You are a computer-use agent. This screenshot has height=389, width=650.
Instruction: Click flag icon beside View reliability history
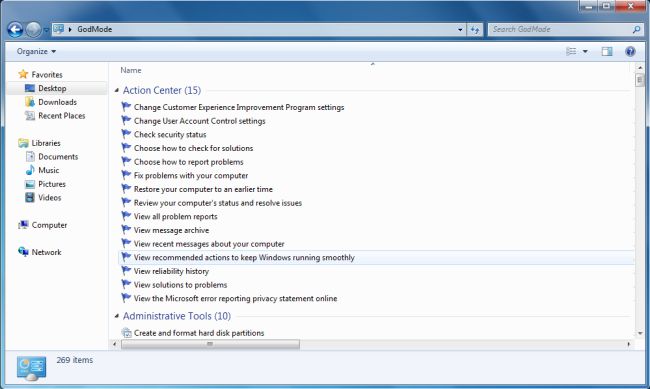126,271
